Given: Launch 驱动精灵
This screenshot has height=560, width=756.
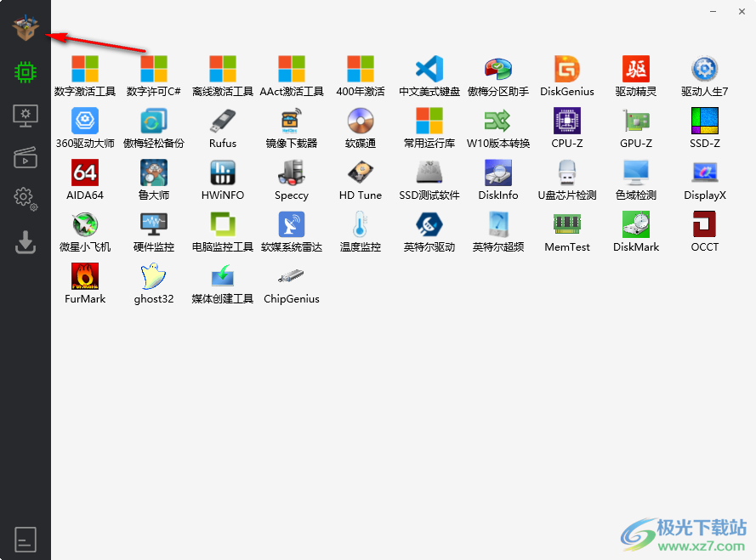Looking at the screenshot, I should [636, 76].
